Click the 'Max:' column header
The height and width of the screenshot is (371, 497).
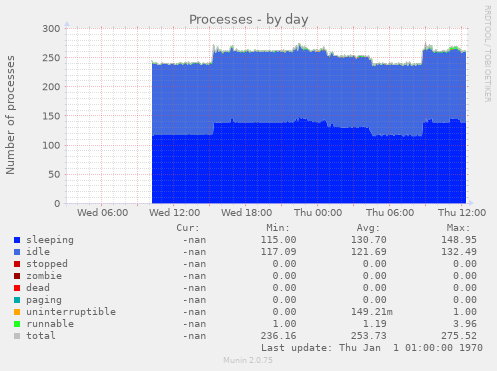[x=459, y=228]
